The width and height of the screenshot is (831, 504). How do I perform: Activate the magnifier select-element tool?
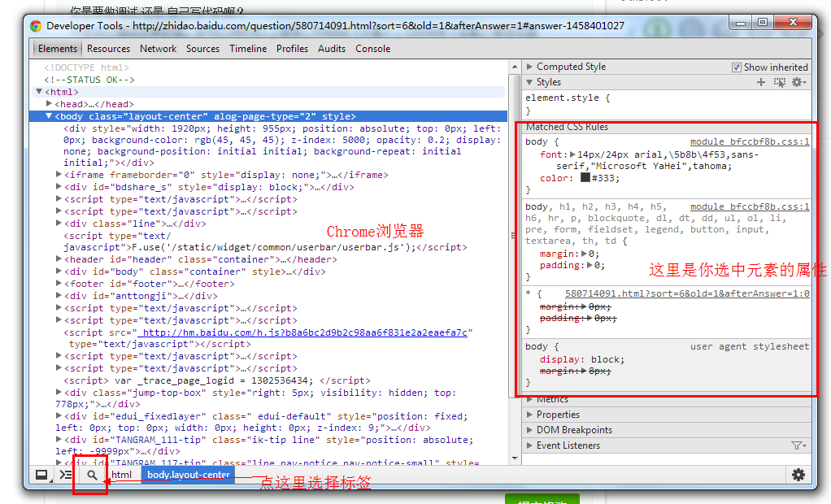click(92, 475)
